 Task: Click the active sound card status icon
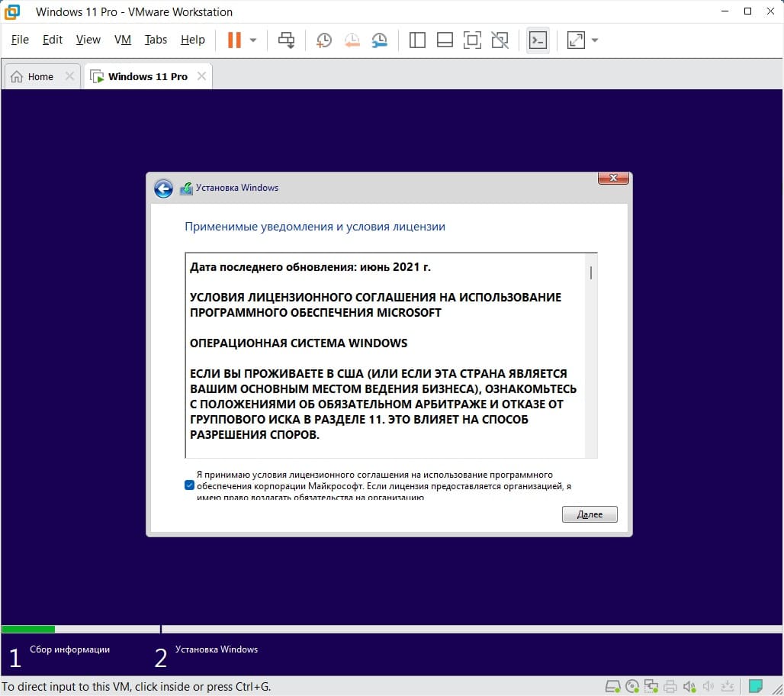[x=689, y=687]
